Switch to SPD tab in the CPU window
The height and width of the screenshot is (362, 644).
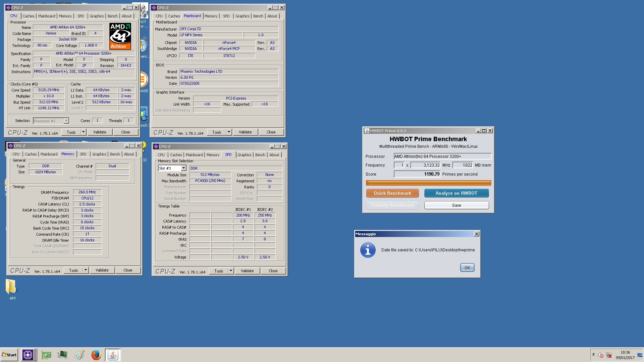click(x=81, y=16)
